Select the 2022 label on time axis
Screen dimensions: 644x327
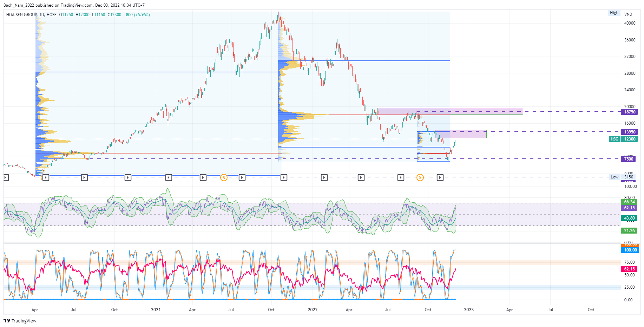[313, 310]
